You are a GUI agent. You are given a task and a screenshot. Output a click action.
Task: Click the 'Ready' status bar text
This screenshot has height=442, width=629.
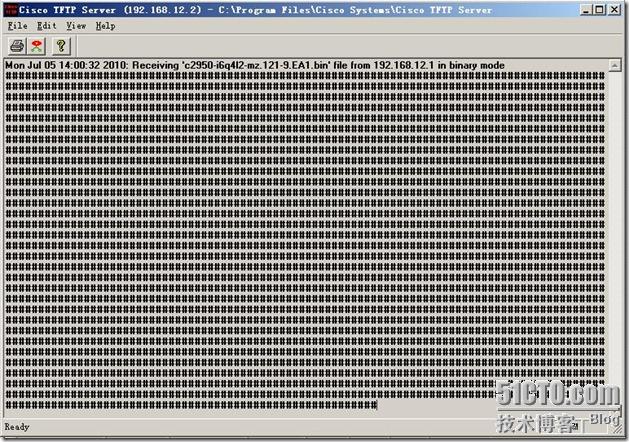coord(17,427)
